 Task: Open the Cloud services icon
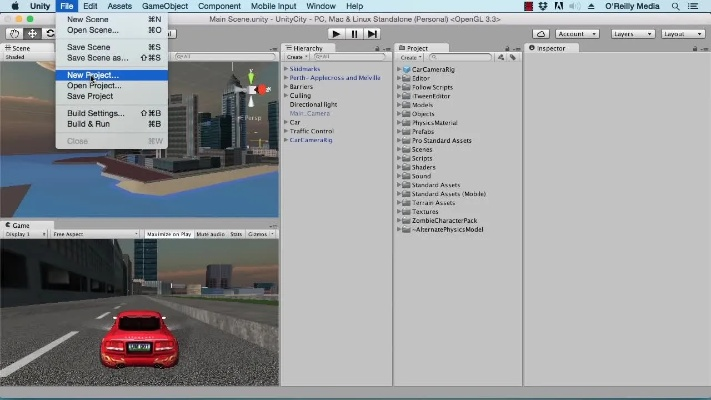click(541, 34)
